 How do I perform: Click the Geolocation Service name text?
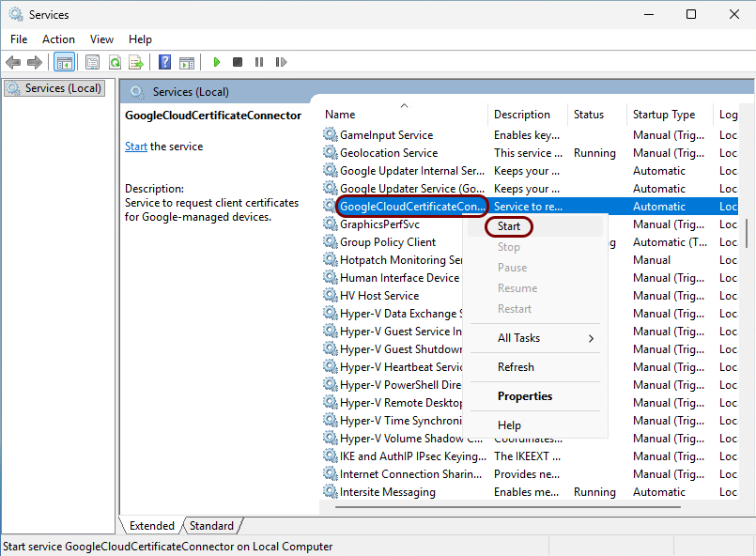pos(389,152)
